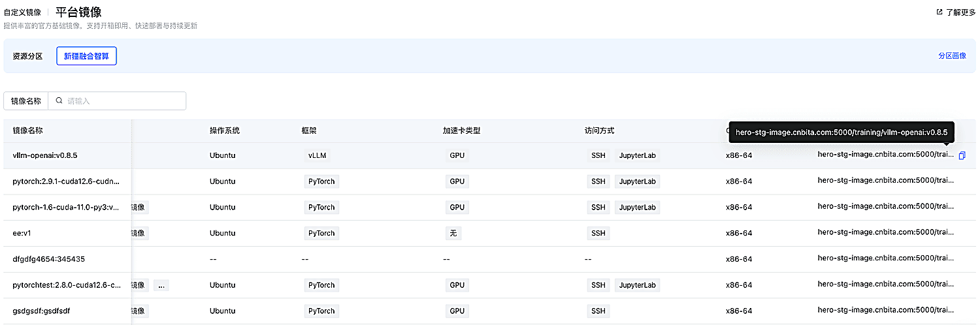
Task: Click image address in dfgdfg4654:345435 row
Action: coord(886,259)
